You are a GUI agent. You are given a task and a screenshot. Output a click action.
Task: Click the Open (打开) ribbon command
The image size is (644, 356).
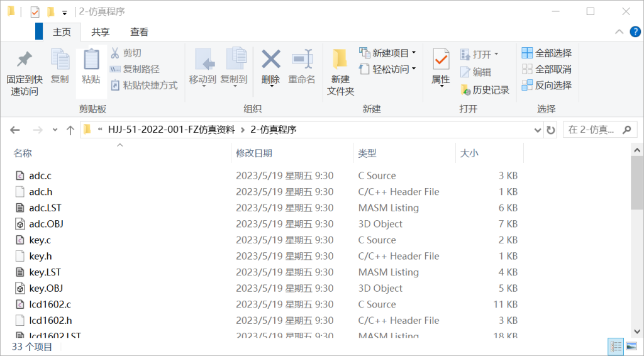[x=479, y=54]
